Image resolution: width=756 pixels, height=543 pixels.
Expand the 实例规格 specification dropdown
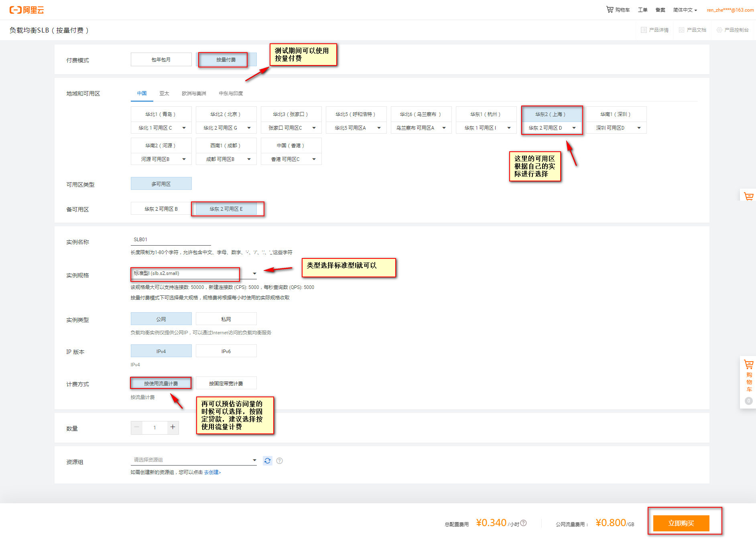(254, 274)
